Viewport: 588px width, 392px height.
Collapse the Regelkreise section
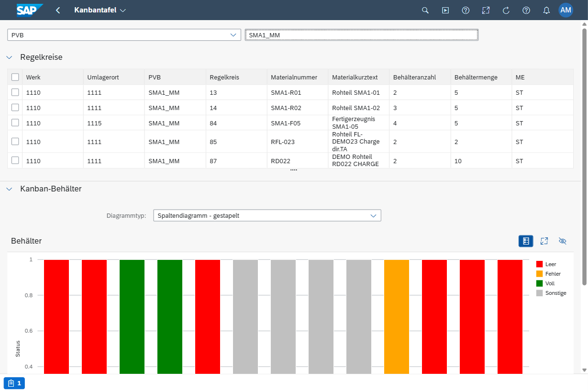(9, 57)
